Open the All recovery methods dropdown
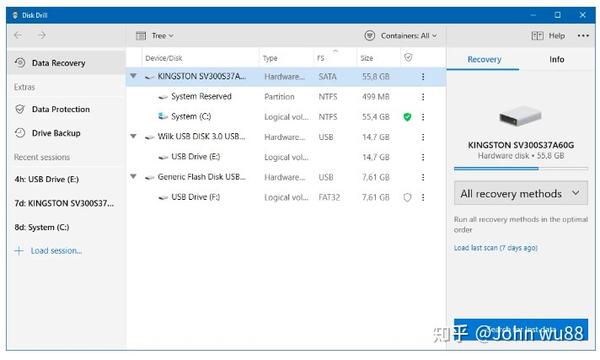600x360 pixels. pyautogui.click(x=521, y=194)
